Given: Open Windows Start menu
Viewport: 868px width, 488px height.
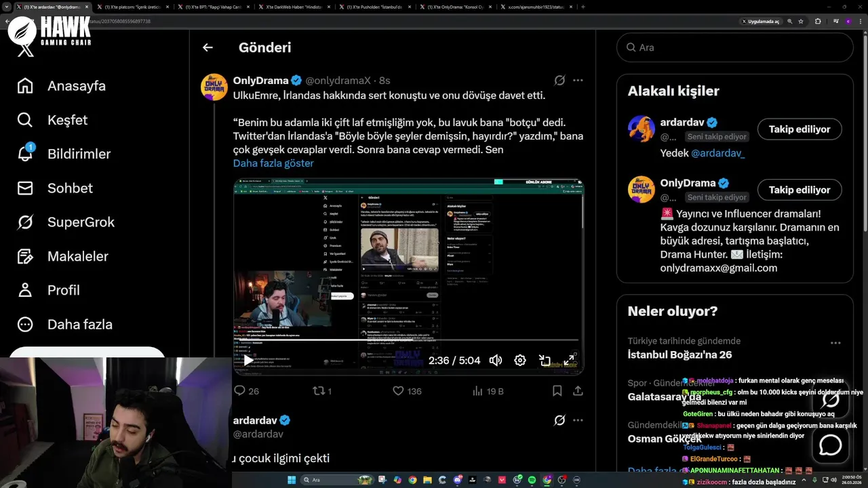Looking at the screenshot, I should pyautogui.click(x=292, y=480).
